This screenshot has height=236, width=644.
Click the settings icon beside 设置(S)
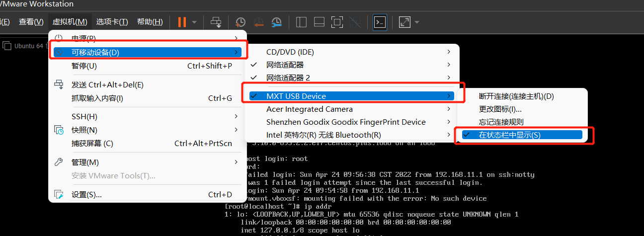pyautogui.click(x=59, y=195)
